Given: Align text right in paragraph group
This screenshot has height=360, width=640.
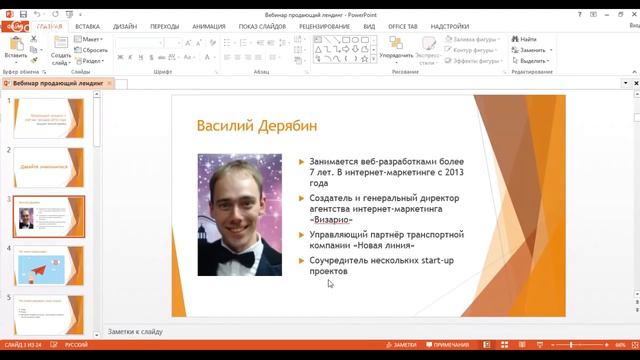Looking at the screenshot, I should 248,57.
